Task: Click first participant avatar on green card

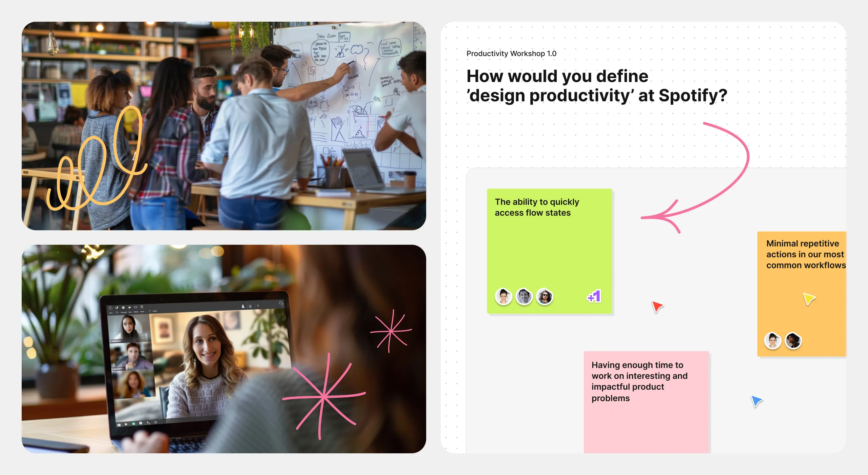Action: click(504, 295)
